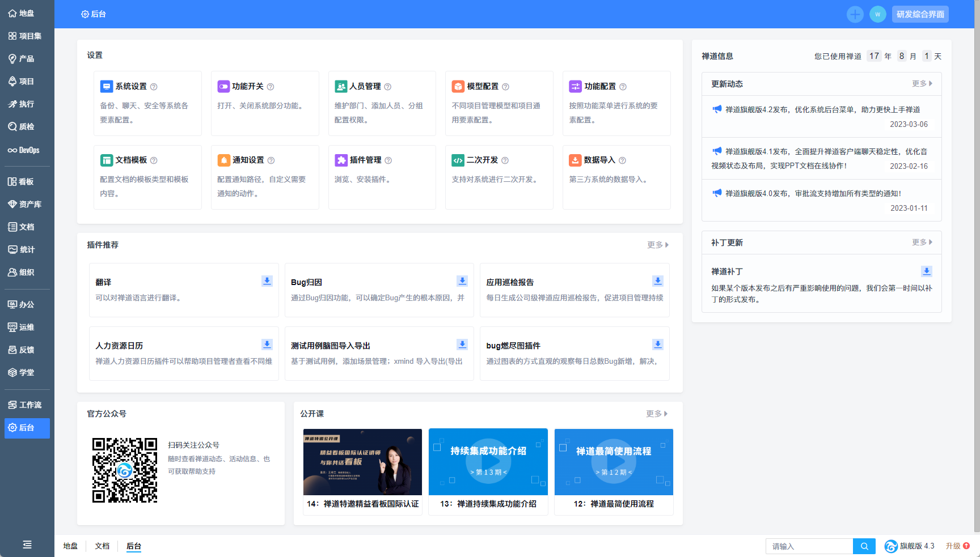This screenshot has height=557, width=980.
Task: Download the 人力资源日历 plugin
Action: pyautogui.click(x=267, y=345)
